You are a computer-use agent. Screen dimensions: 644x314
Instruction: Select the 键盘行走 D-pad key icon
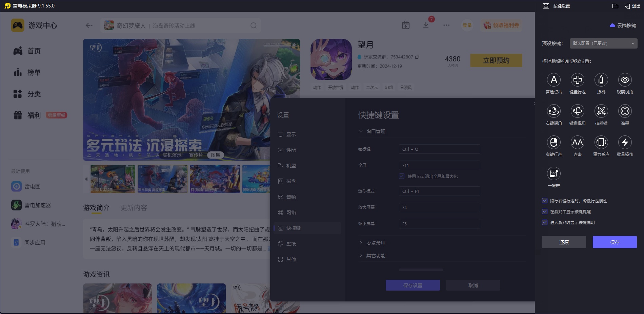[578, 80]
